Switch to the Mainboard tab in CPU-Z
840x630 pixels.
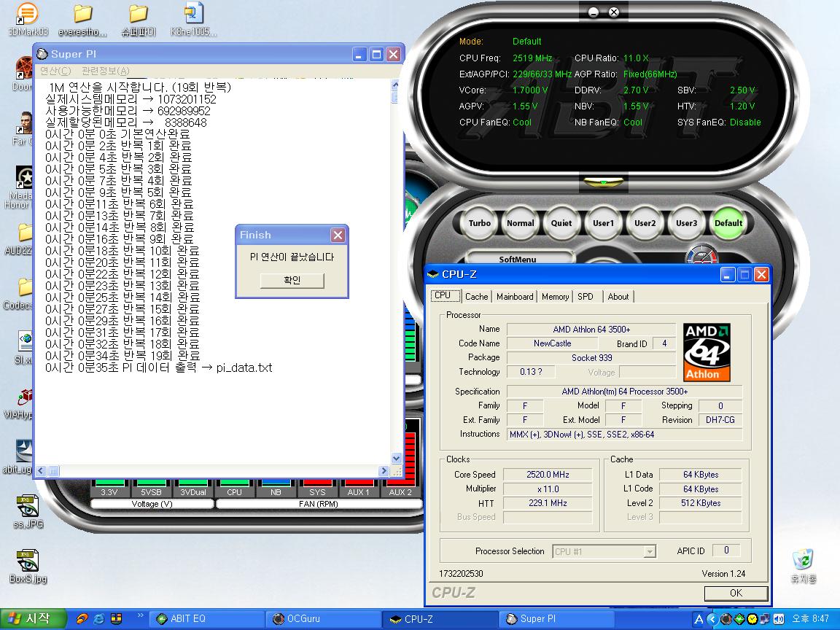tap(515, 296)
